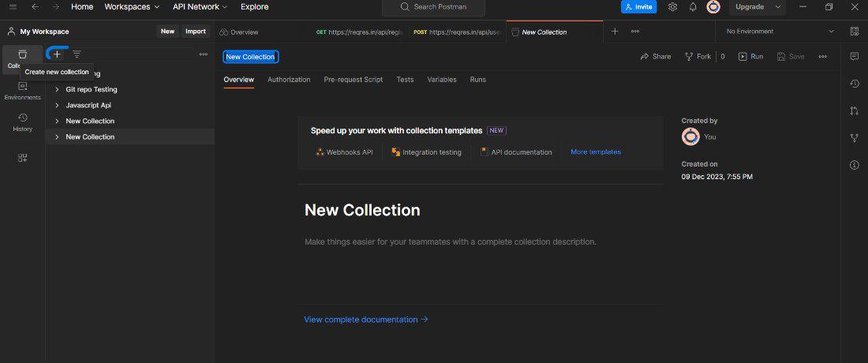Open Workspaces dropdown

coord(132,6)
